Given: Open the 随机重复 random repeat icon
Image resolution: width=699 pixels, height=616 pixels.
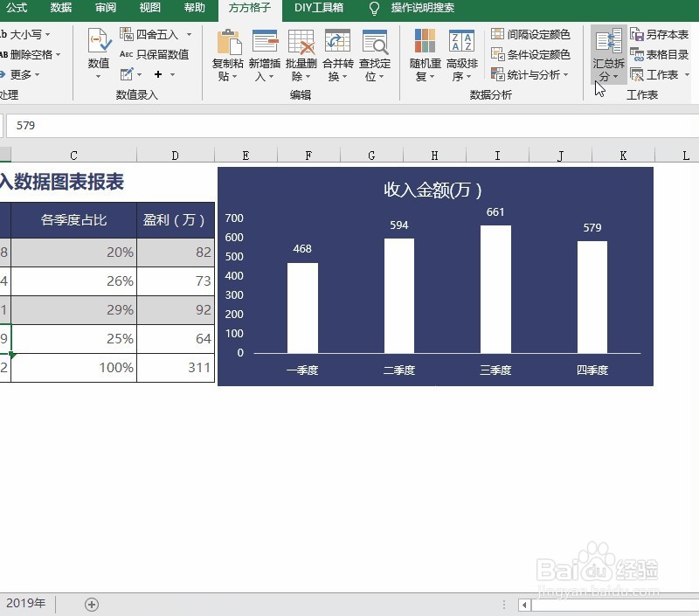Looking at the screenshot, I should click(425, 41).
